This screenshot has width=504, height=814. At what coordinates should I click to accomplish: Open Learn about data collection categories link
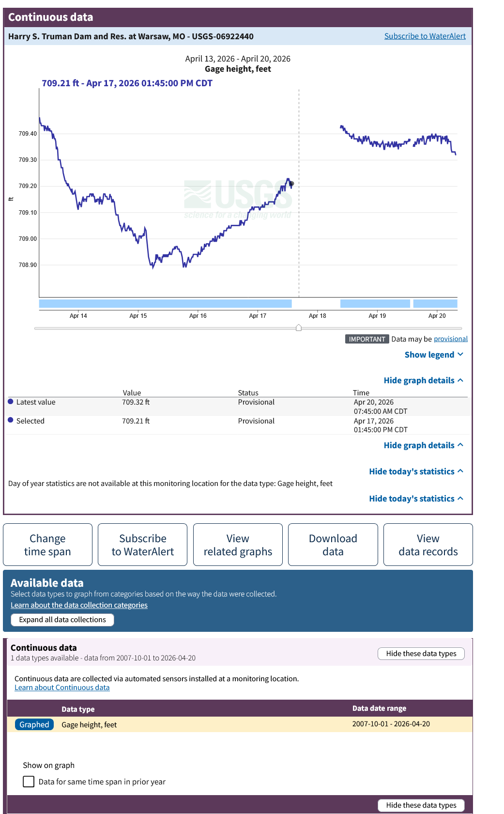[x=79, y=605]
